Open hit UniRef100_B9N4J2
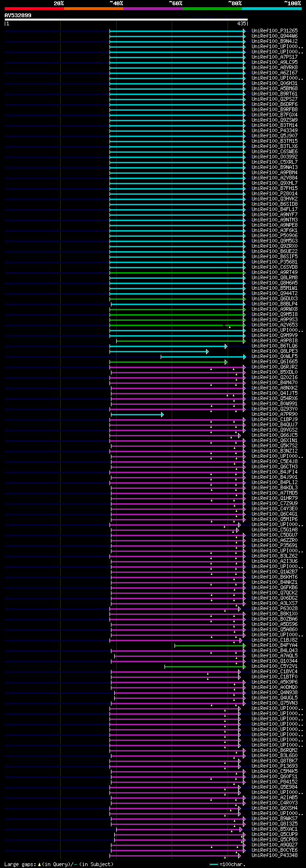Screen dimensions: 306x868 274,42
